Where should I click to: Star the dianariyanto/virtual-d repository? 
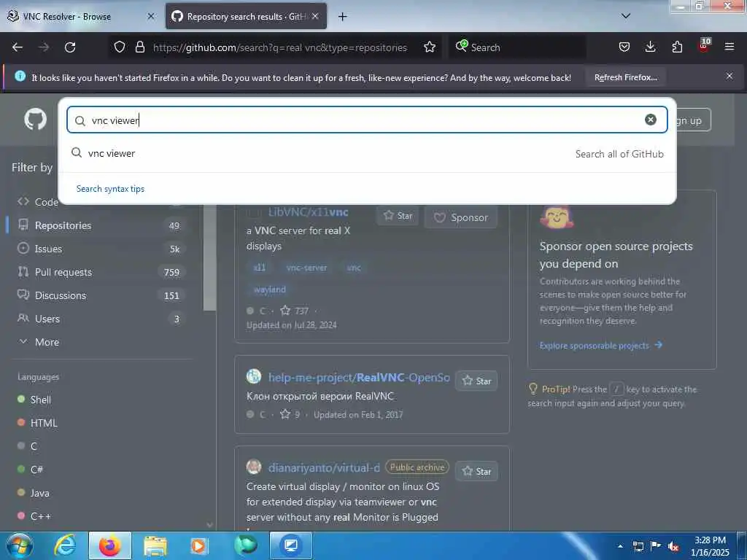pos(476,472)
